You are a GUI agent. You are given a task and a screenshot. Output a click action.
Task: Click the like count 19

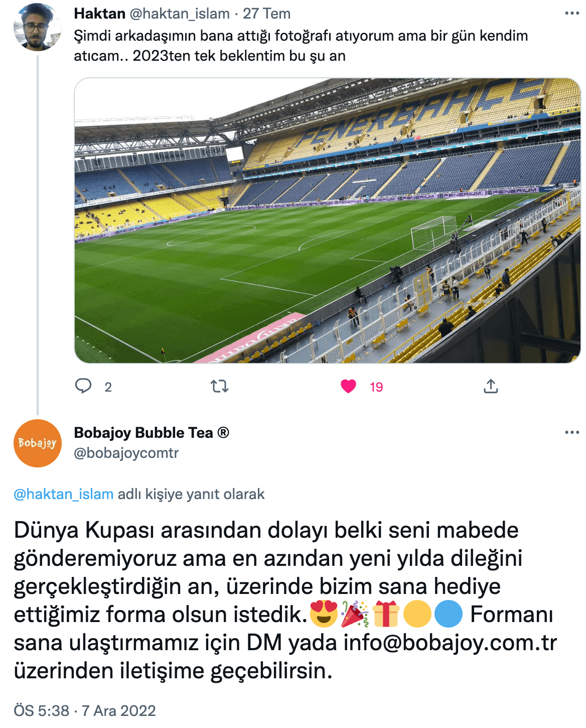(376, 387)
